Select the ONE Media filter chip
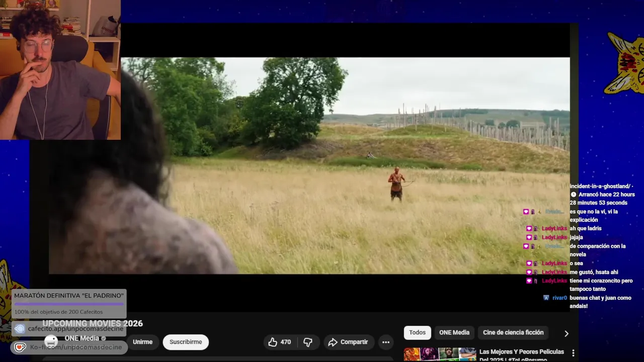 454,332
